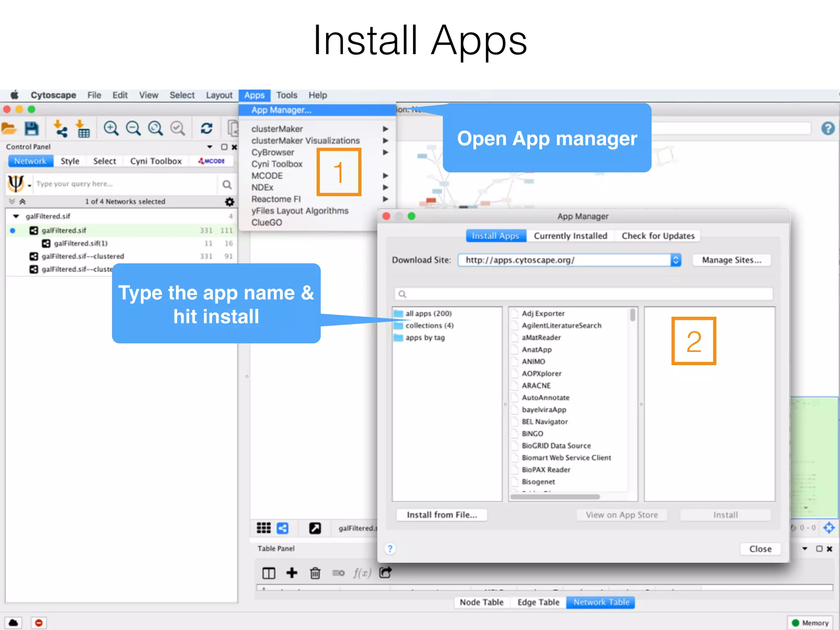Screen dimensions: 840x630
Task: Import table from file icon
Action: pos(82,129)
